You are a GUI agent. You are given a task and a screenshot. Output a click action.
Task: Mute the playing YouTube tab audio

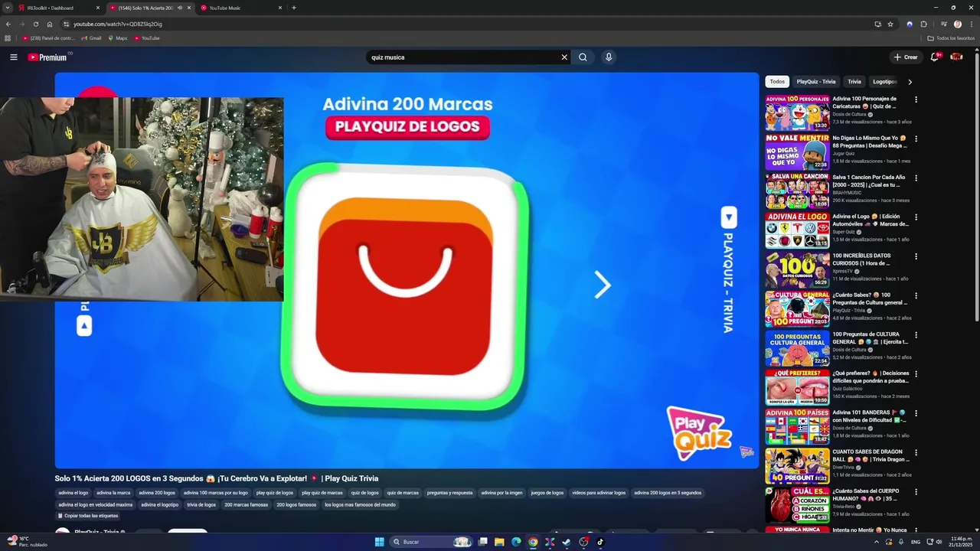point(180,8)
